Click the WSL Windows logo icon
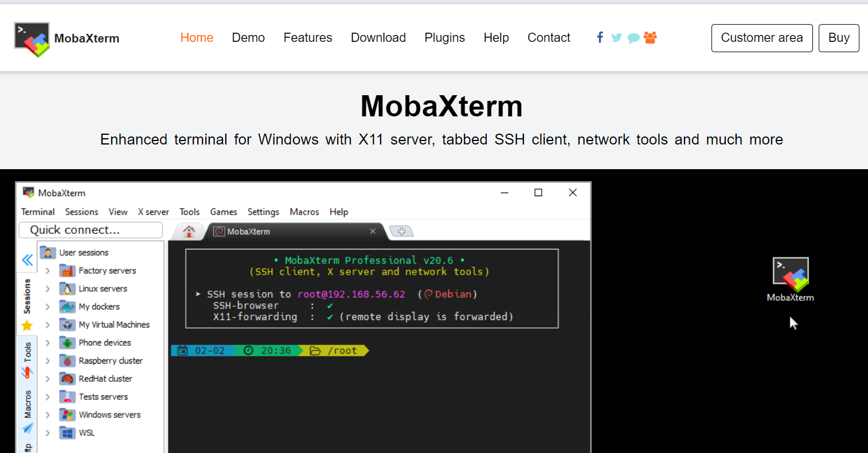Viewport: 868px width, 453px height. [67, 433]
